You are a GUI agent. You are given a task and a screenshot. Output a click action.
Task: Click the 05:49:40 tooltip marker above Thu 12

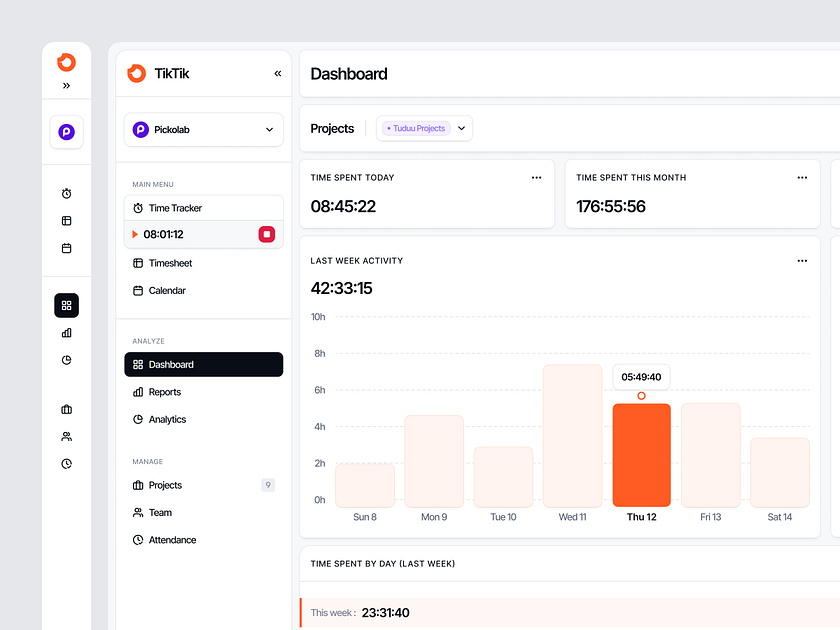pos(641,378)
